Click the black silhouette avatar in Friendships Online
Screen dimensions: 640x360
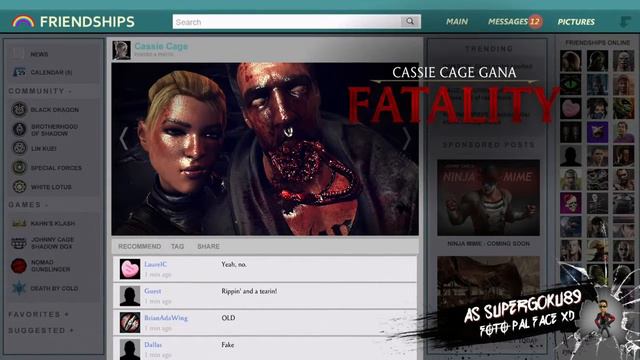571,156
